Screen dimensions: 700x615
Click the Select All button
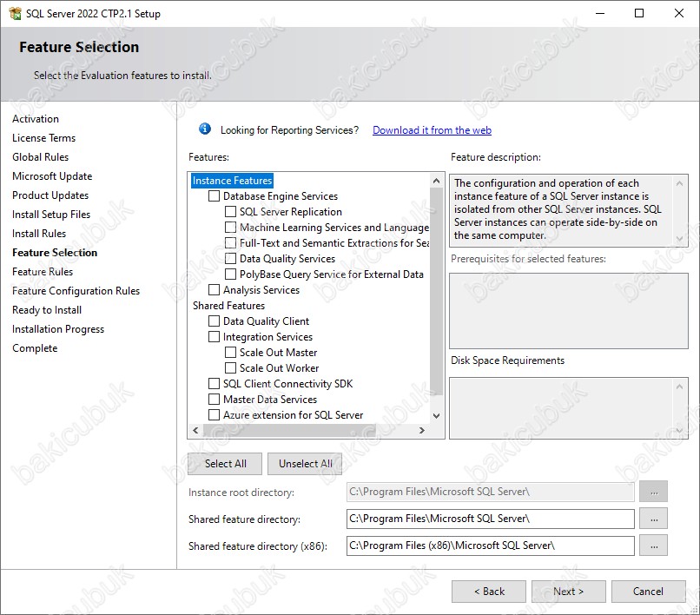(225, 464)
